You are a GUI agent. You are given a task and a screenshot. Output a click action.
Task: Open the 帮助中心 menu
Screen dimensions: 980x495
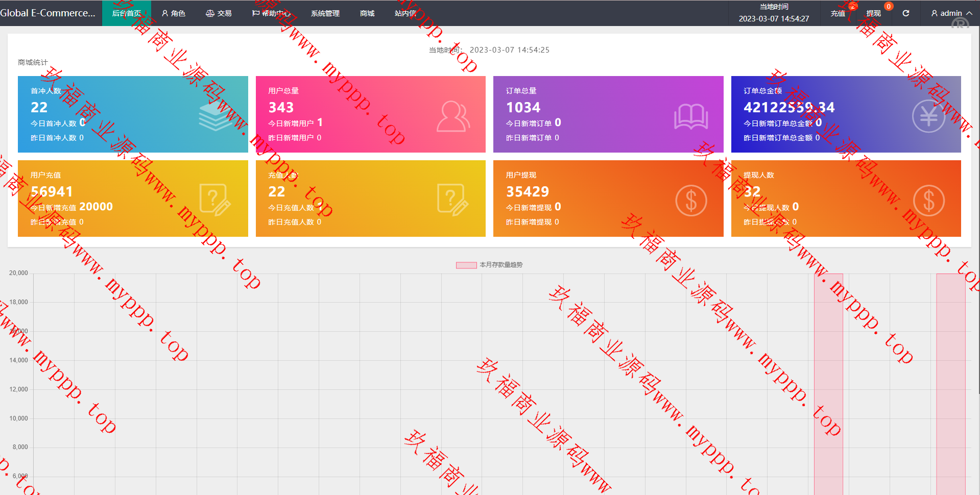[271, 13]
